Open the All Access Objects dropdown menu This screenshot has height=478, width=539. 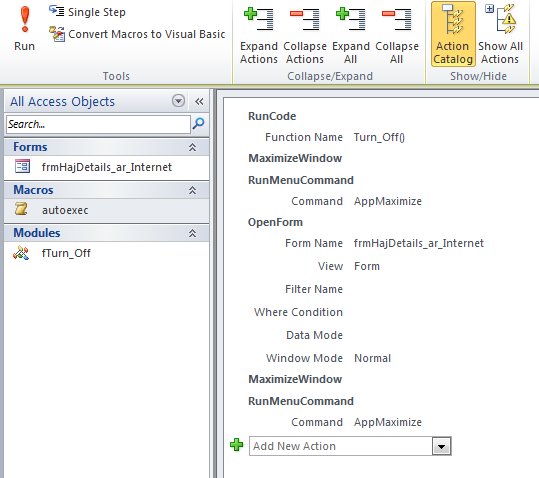[178, 101]
